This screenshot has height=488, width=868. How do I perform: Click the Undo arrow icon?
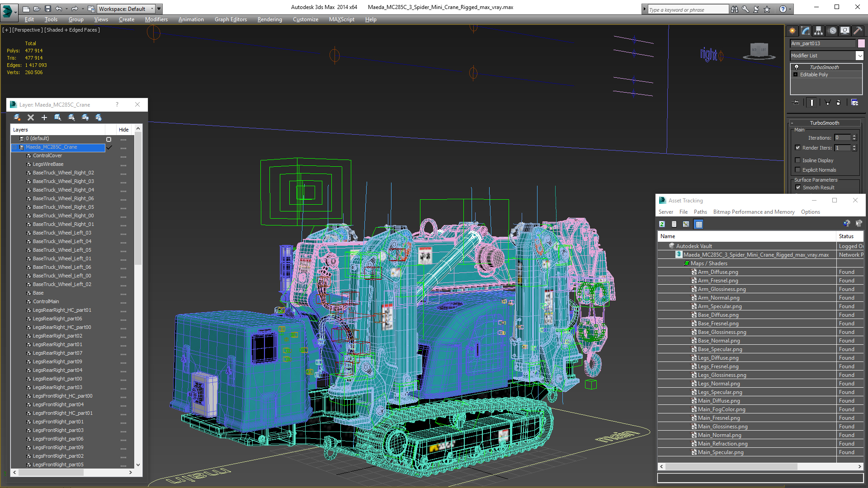(59, 9)
